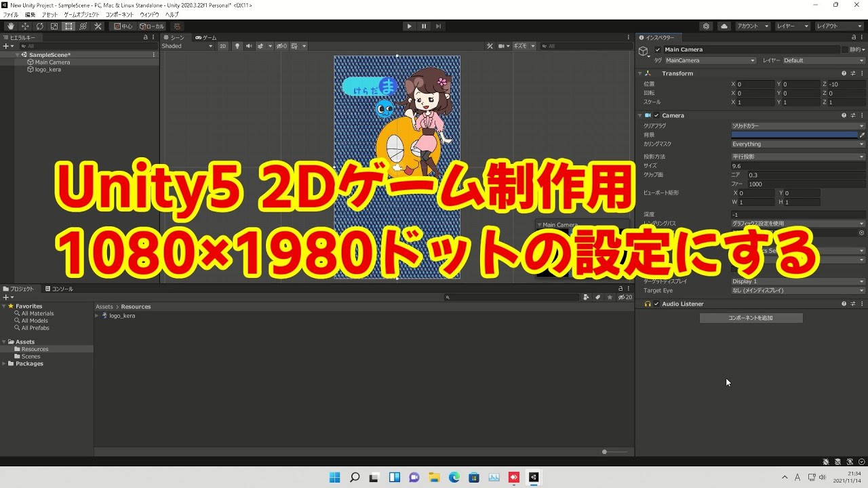Toggle the 静的 (Static) checkbox
Screen dimensions: 868x488
point(845,49)
